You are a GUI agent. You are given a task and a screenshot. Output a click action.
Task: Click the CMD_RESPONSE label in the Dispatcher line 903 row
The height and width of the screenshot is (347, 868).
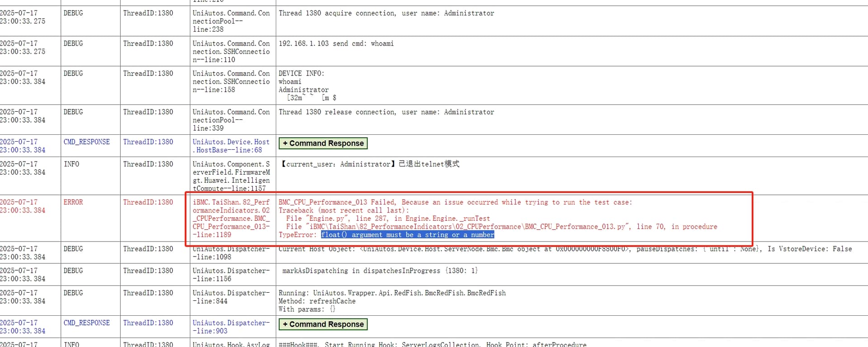pos(86,323)
